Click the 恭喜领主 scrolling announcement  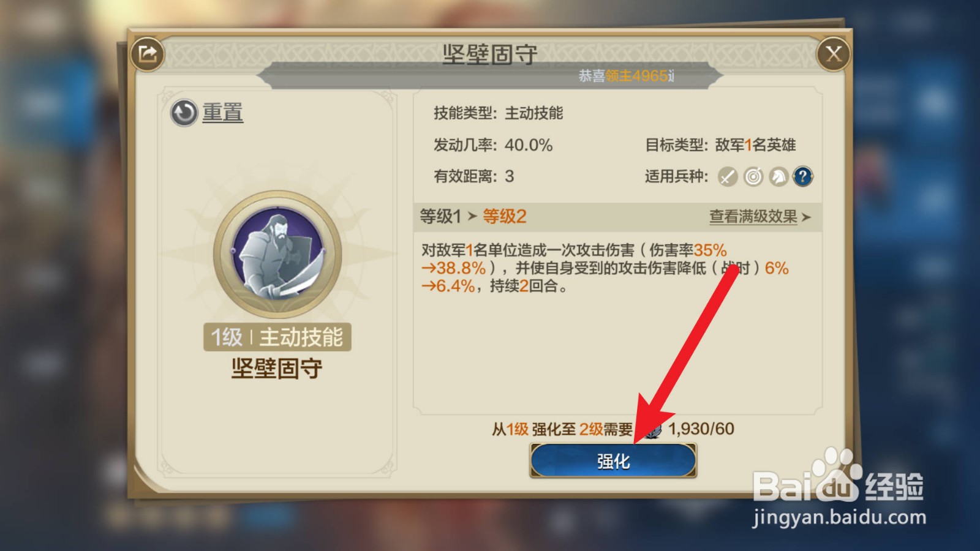(627, 76)
